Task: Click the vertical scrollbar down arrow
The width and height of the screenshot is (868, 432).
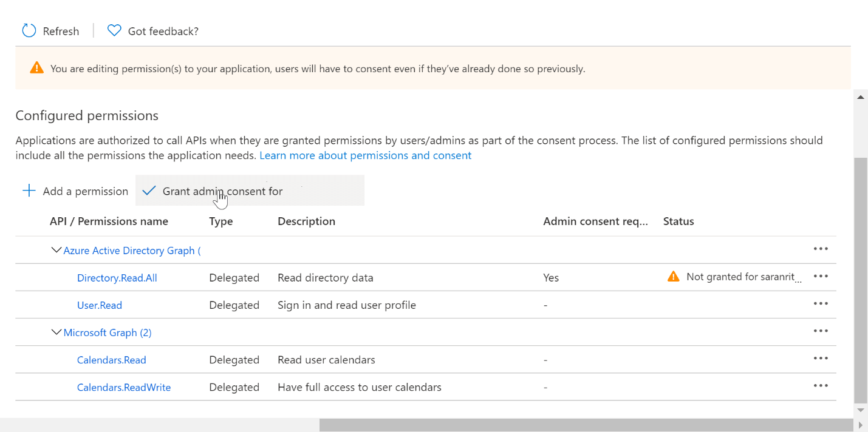Action: pyautogui.click(x=860, y=410)
